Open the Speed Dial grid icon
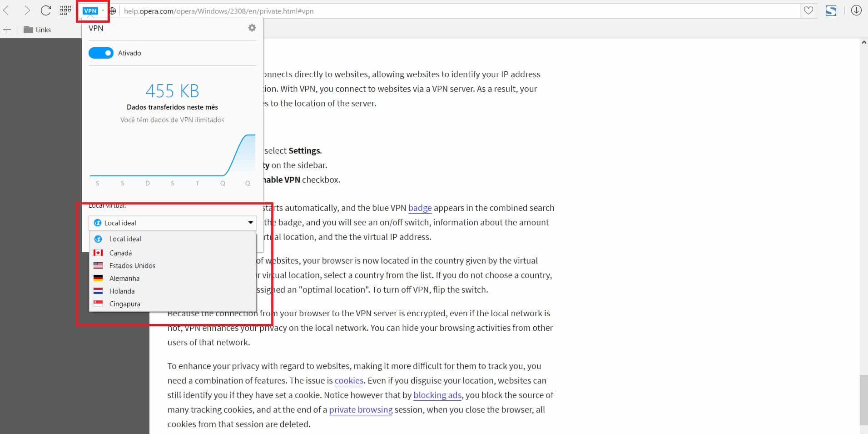This screenshot has height=434, width=868. pos(65,10)
